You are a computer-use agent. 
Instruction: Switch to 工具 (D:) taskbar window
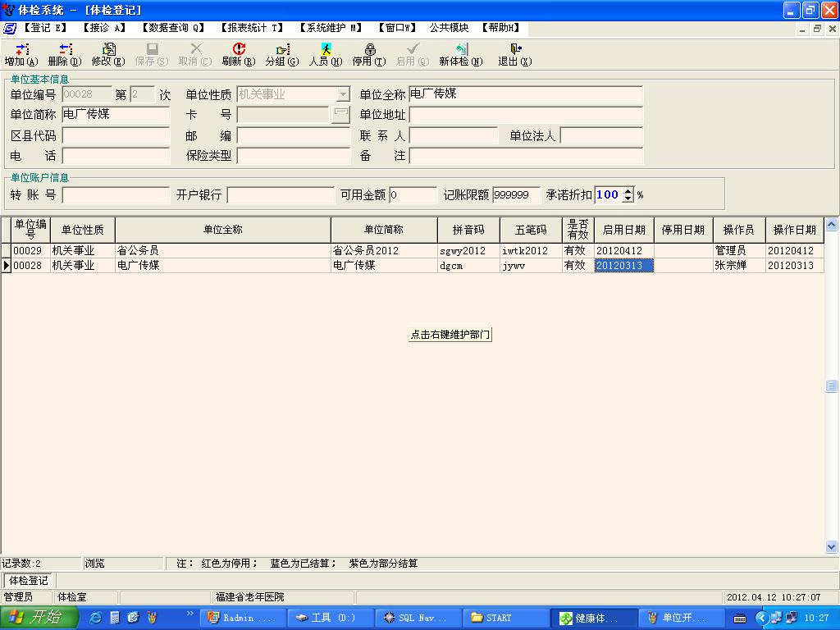tap(331, 618)
